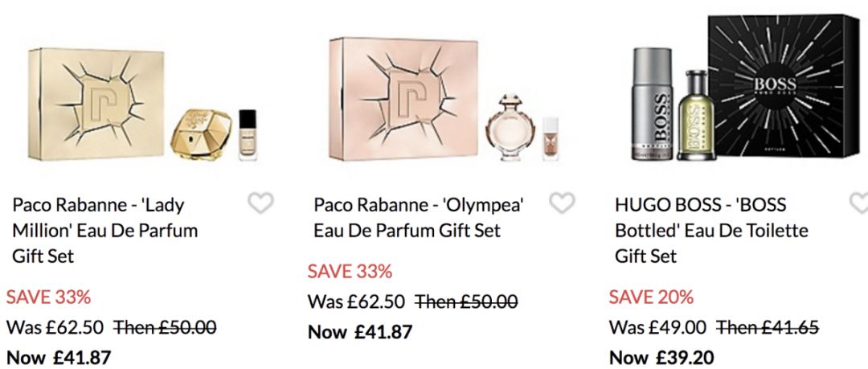
Task: Click the SAVE 20% discount label
Action: (651, 297)
